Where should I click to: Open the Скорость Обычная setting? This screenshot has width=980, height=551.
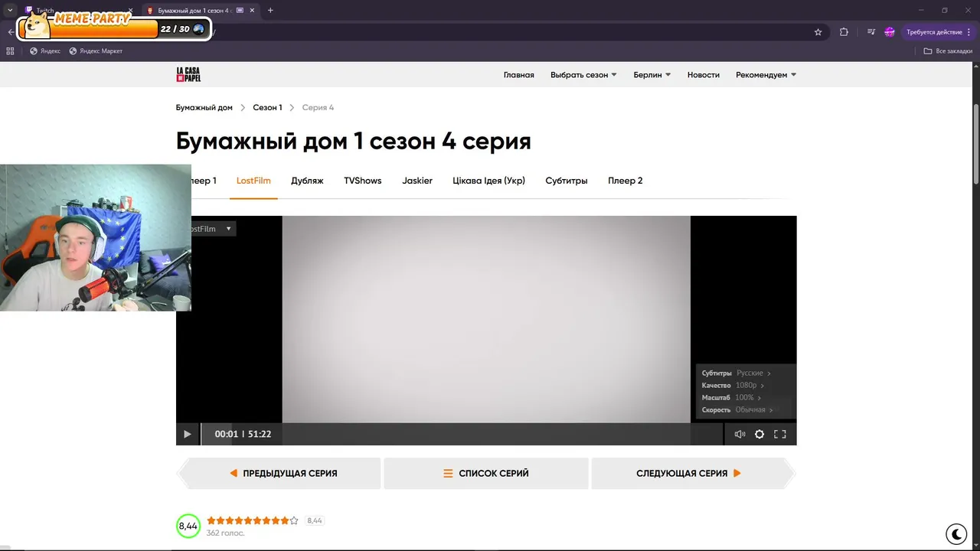[737, 410]
